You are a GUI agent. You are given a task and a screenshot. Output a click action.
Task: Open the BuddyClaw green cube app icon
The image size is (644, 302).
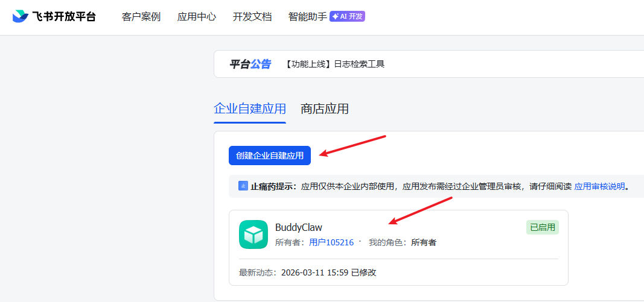pyautogui.click(x=253, y=234)
